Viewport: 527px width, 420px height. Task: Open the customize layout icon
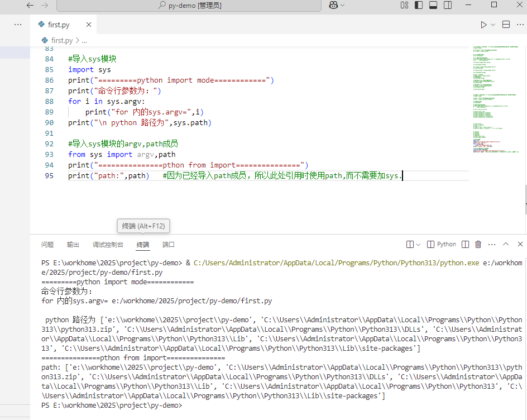pyautogui.click(x=404, y=5)
